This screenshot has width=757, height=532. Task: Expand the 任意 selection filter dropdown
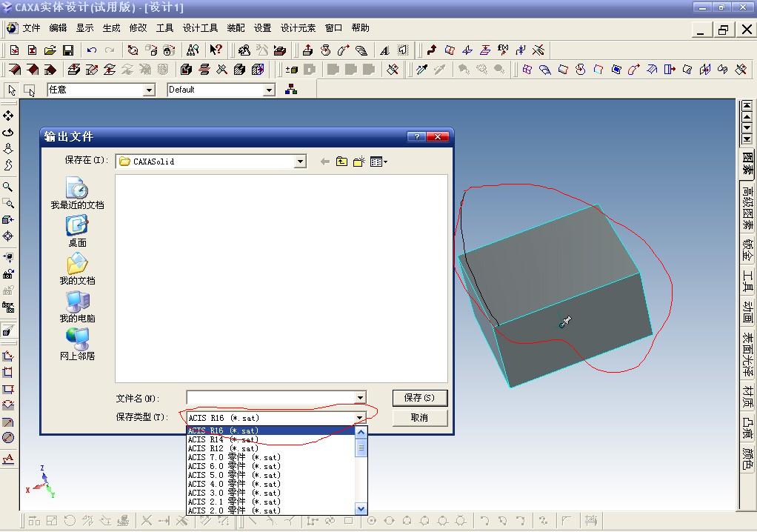[149, 90]
